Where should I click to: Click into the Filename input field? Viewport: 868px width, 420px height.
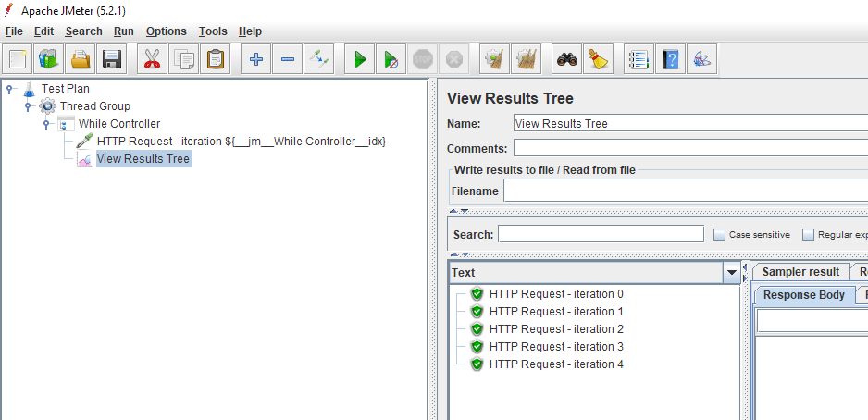686,191
